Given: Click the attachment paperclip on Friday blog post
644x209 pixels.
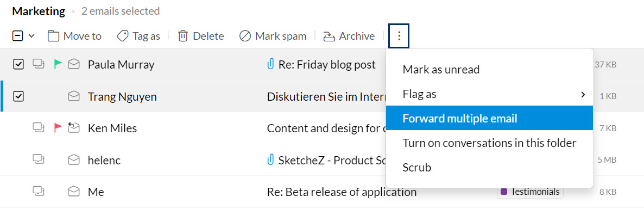Looking at the screenshot, I should point(270,64).
